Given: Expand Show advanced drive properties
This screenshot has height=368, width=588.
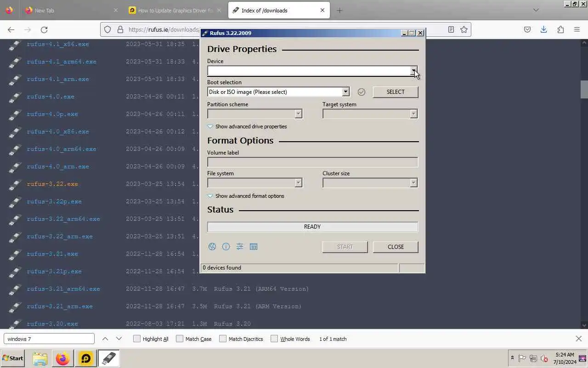Looking at the screenshot, I should [x=247, y=126].
